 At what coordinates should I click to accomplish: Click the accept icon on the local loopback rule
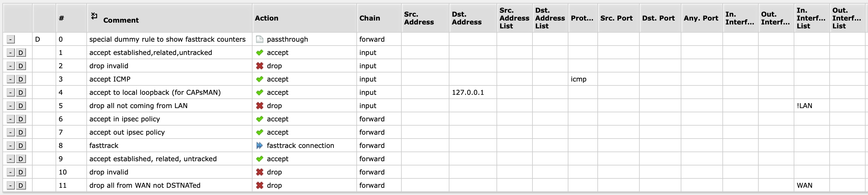(259, 92)
